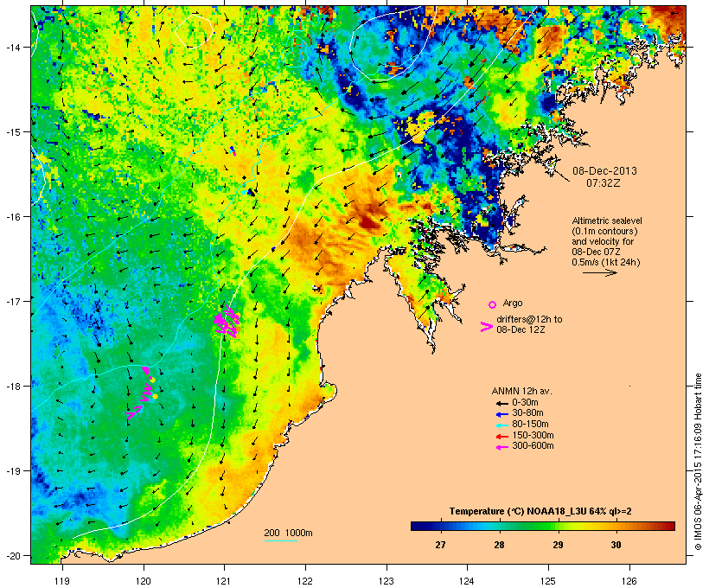Click the 'Argo' legend label
709x588 pixels.
tap(513, 303)
